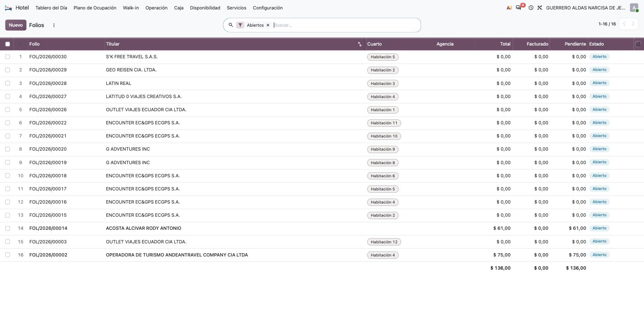The height and width of the screenshot is (316, 644).
Task: Open the optional columns selector icon
Action: click(x=638, y=44)
